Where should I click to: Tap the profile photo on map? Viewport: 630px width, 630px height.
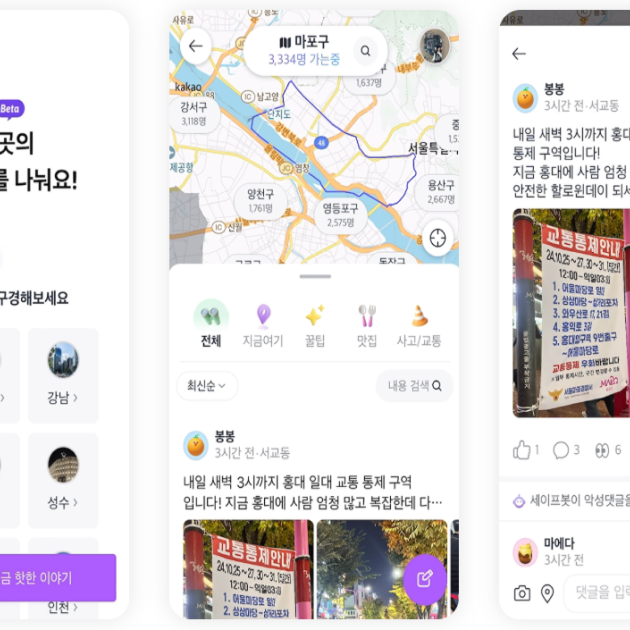coord(434,45)
